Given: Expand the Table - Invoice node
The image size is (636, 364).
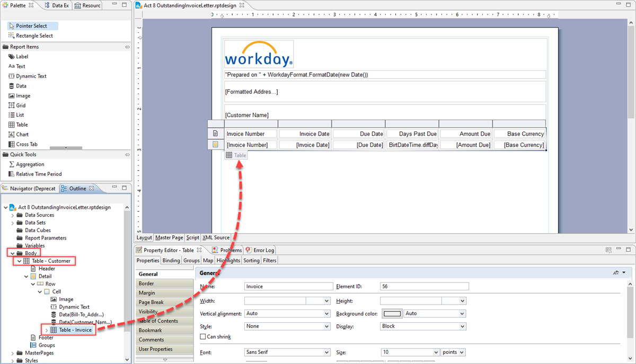Looking at the screenshot, I should point(47,330).
